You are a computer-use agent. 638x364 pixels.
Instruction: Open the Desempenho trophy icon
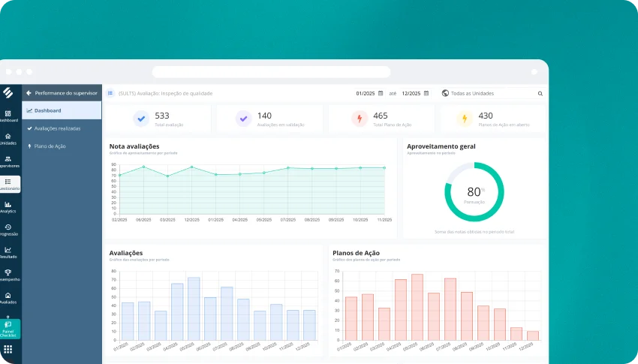click(8, 275)
